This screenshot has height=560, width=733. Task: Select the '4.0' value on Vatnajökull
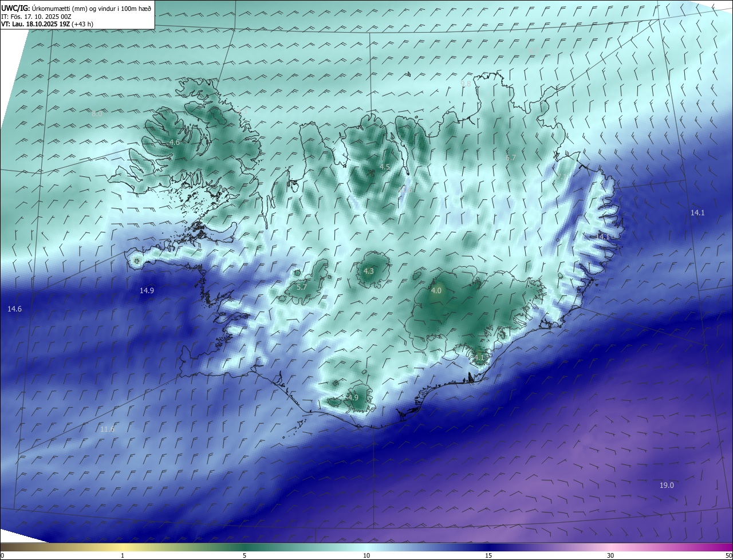coord(436,291)
